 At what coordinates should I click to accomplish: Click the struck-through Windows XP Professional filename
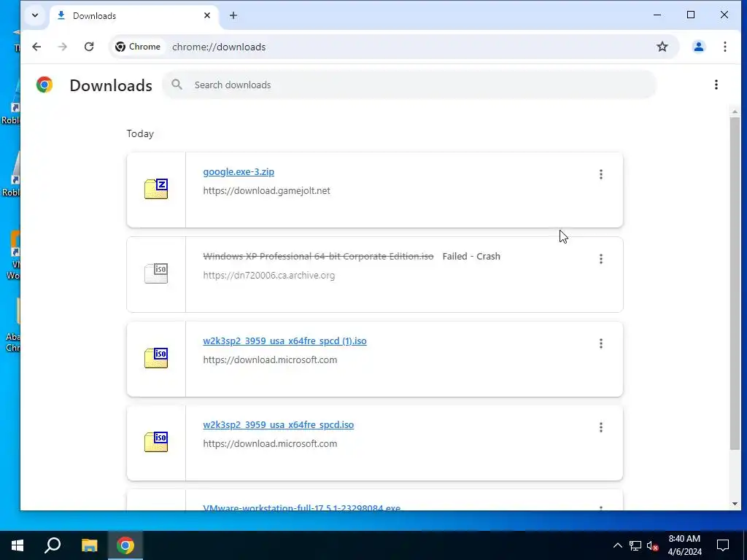click(x=318, y=256)
